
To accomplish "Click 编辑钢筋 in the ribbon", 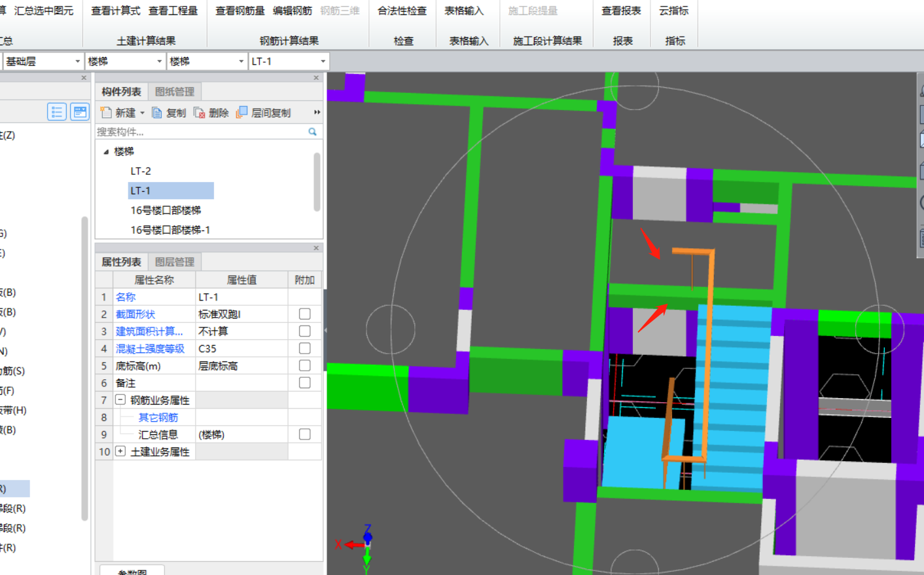I will [x=293, y=11].
